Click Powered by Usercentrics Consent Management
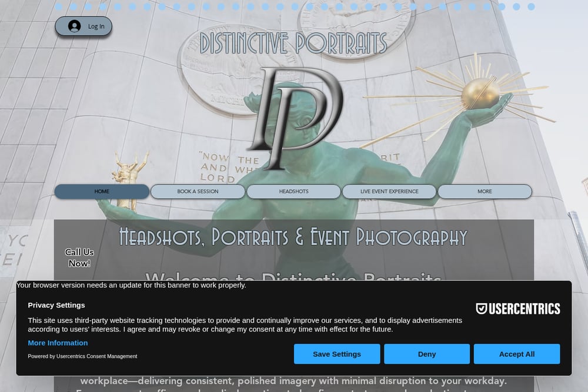588x392 pixels. coord(82,356)
